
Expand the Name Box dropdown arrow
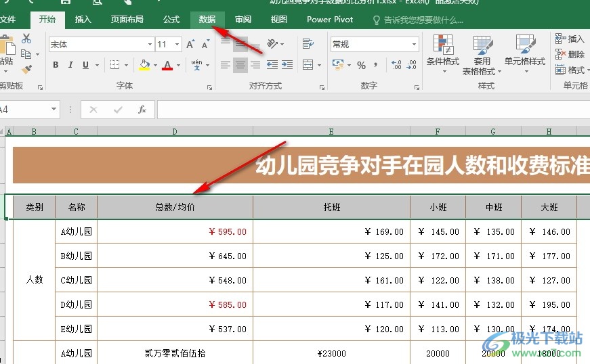[x=54, y=110]
